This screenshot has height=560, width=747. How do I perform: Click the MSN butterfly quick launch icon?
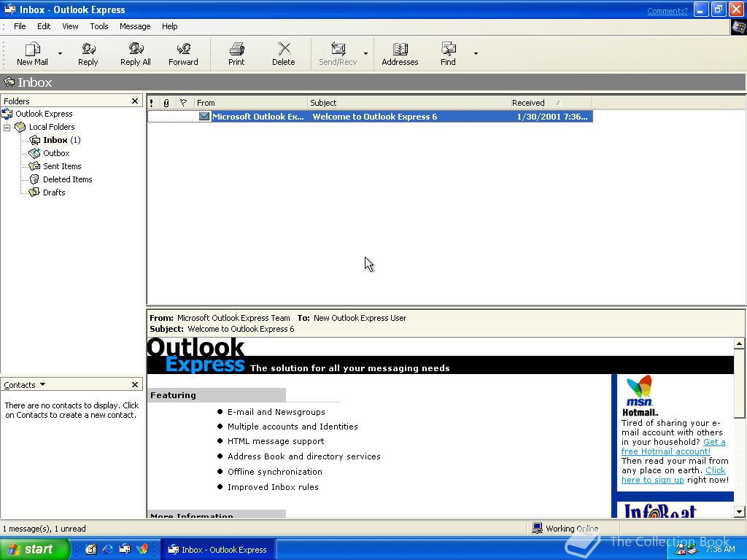142,549
